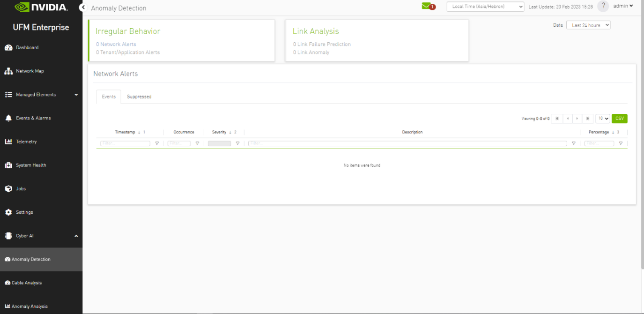
Task: Open the help question-mark button
Action: click(x=603, y=6)
